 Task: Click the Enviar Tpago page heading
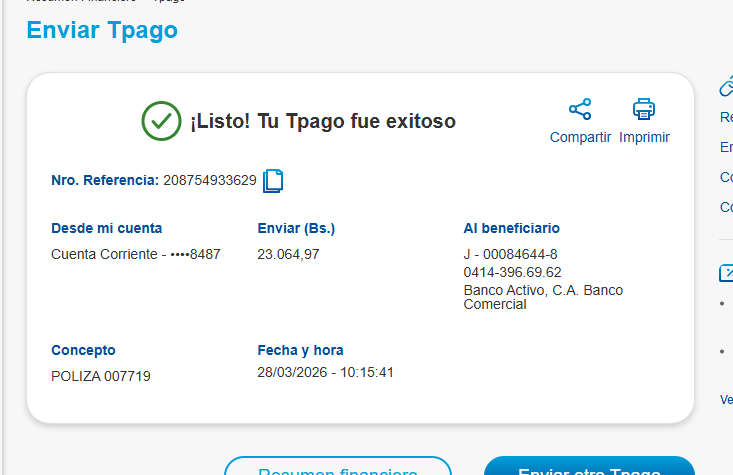point(102,30)
